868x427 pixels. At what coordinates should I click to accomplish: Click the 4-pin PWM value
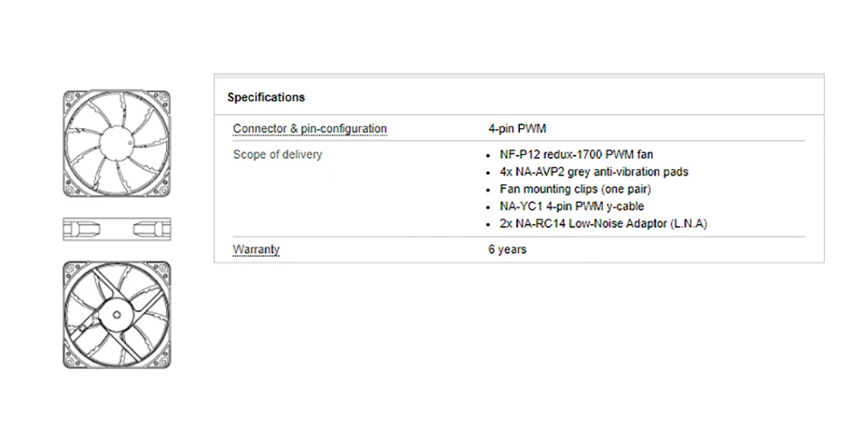[x=517, y=129]
